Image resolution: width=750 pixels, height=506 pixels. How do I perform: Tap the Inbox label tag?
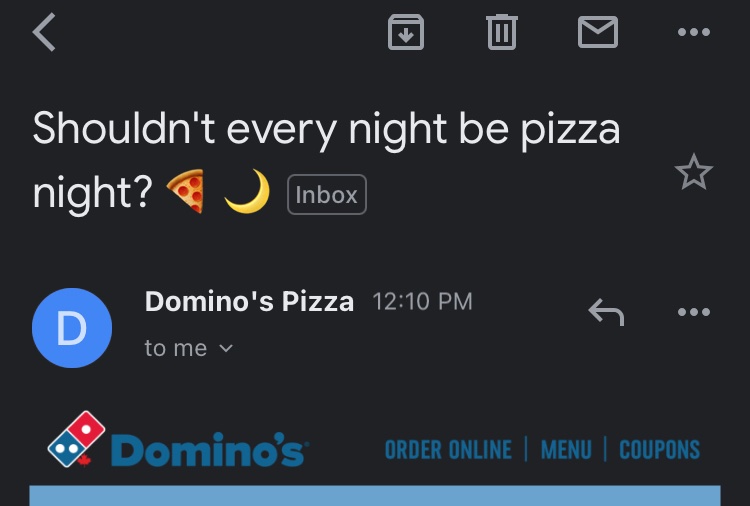[327, 195]
